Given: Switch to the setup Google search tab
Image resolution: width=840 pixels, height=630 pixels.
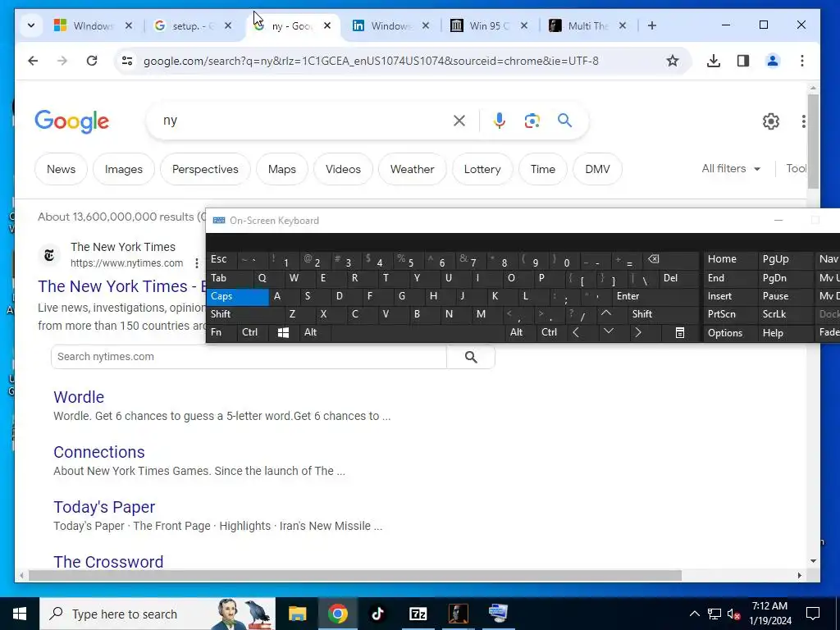Looking at the screenshot, I should coord(192,25).
